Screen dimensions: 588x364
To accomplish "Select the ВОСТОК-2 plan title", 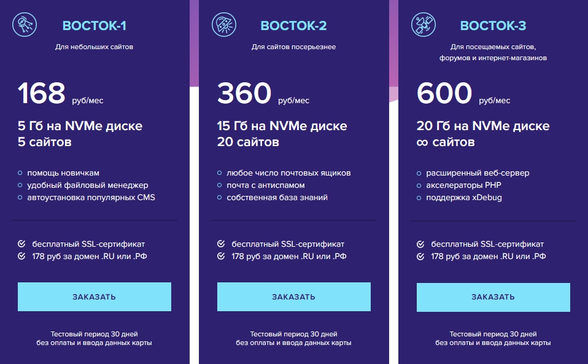I will point(293,26).
